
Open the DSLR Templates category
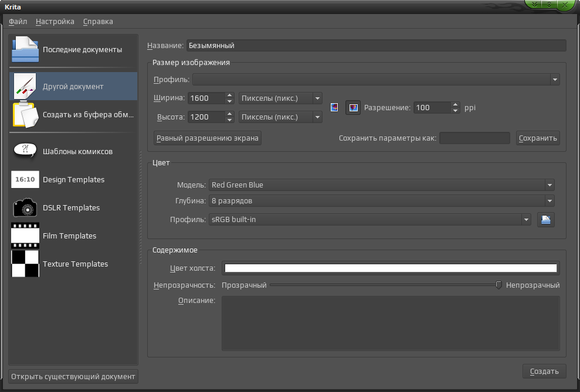pos(73,207)
